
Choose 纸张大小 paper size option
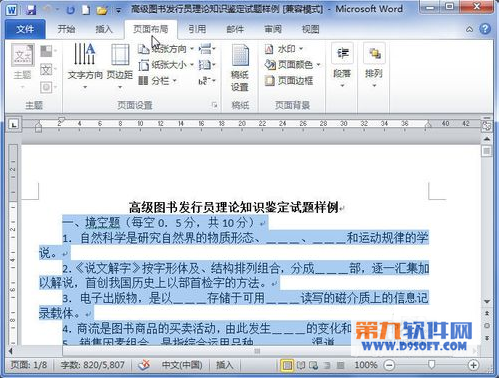coord(166,65)
